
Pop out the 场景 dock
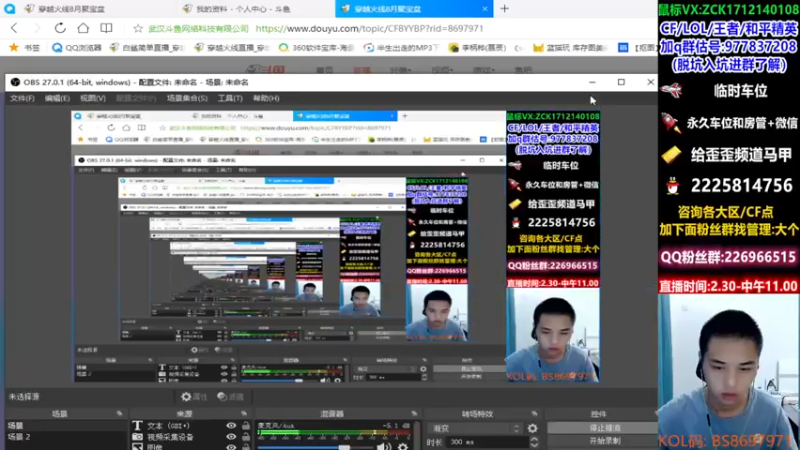pos(119,413)
